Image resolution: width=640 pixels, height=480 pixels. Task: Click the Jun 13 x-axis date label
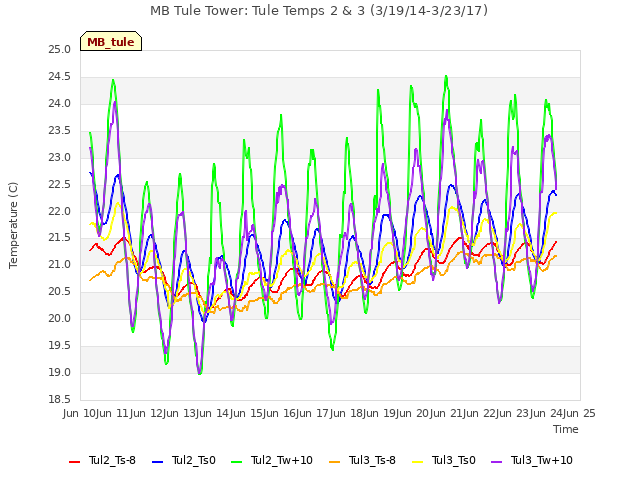coord(180,413)
